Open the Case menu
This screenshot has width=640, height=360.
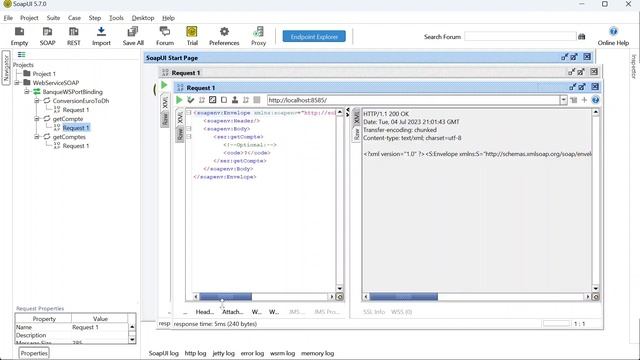pyautogui.click(x=74, y=18)
